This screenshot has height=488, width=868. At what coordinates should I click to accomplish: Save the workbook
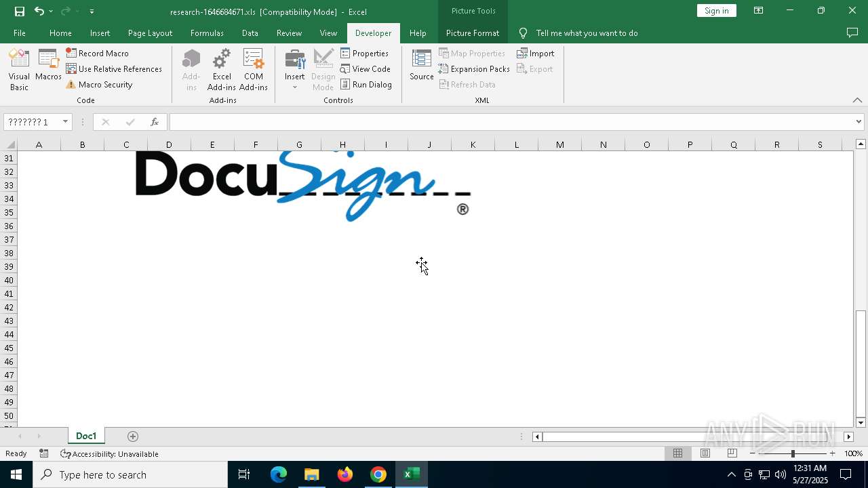tap(20, 11)
